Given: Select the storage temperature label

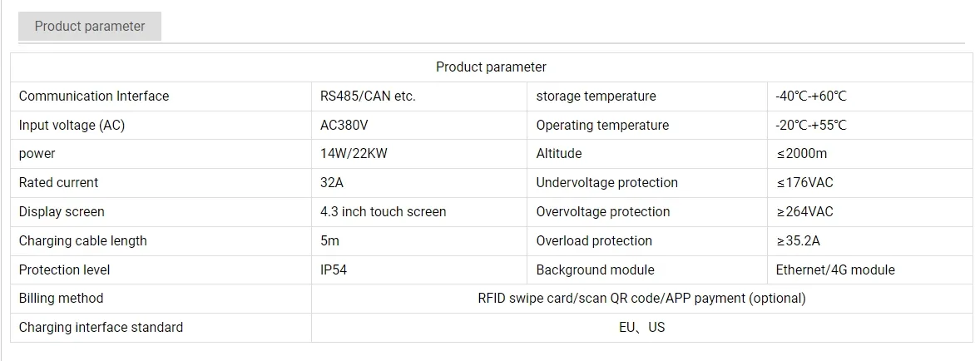Looking at the screenshot, I should (x=596, y=96).
